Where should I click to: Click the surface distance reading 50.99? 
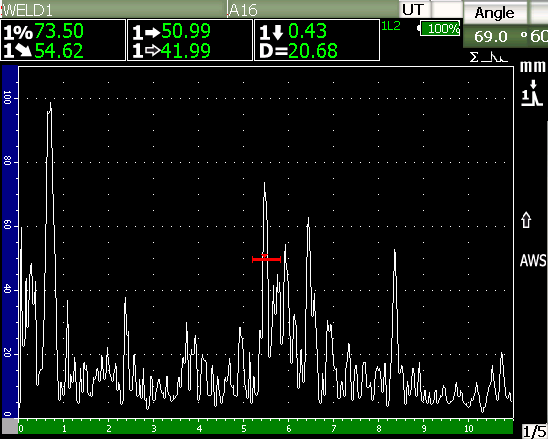tap(186, 31)
